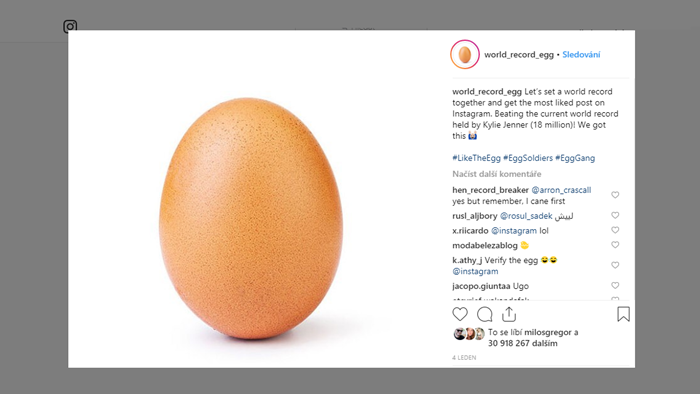The height and width of the screenshot is (394, 700).
Task: Like the egg post with heart icon
Action: [x=460, y=314]
